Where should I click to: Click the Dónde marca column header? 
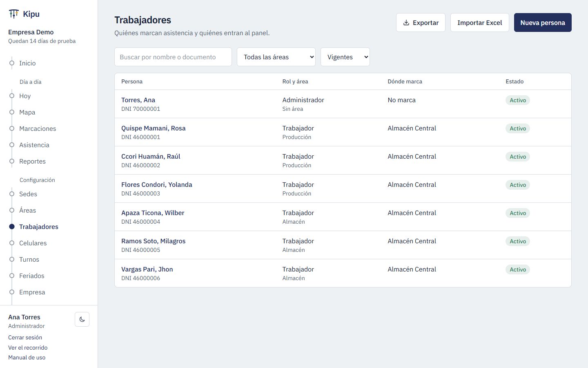click(405, 81)
